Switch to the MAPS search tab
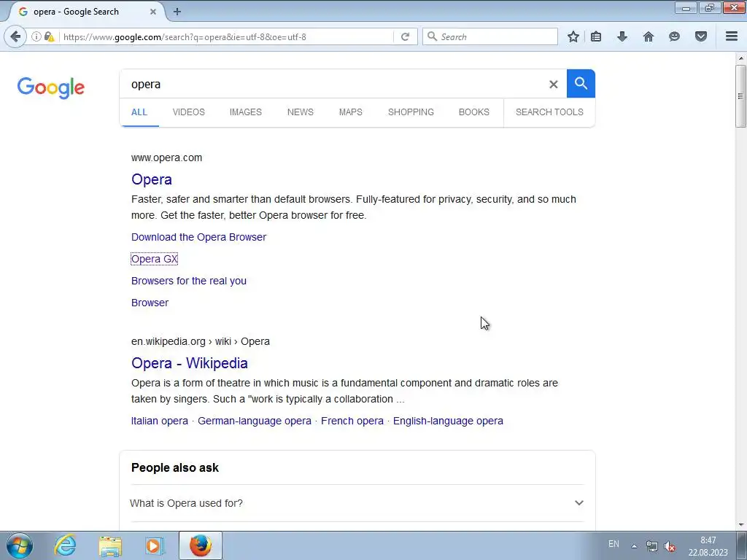 click(x=351, y=112)
